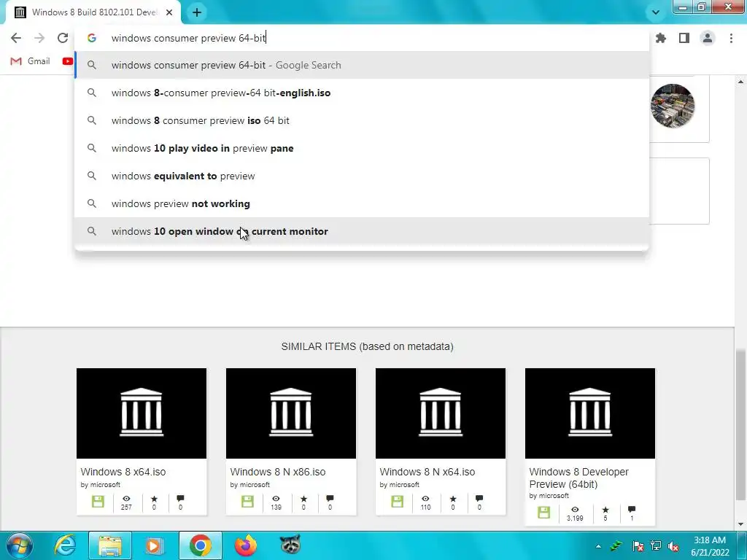Viewport: 747px width, 560px height.
Task: Choose suggestion 'windows 8 consumer preview iso 64 bit'
Action: (x=362, y=120)
